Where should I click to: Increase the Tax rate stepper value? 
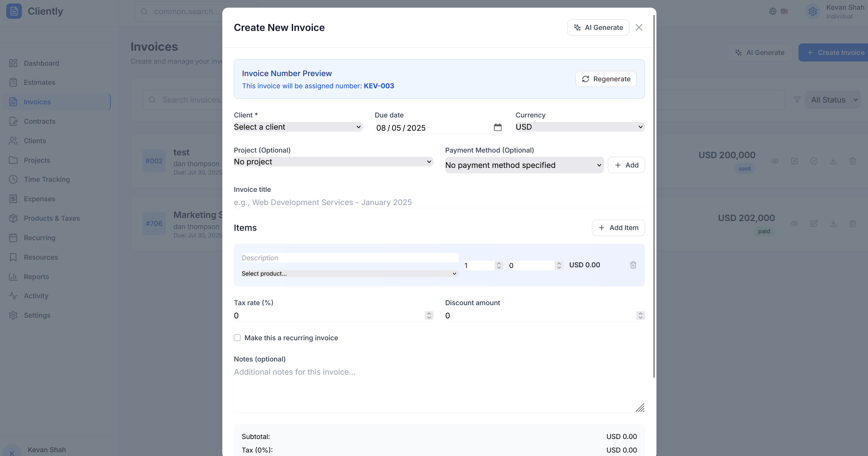[429, 313]
